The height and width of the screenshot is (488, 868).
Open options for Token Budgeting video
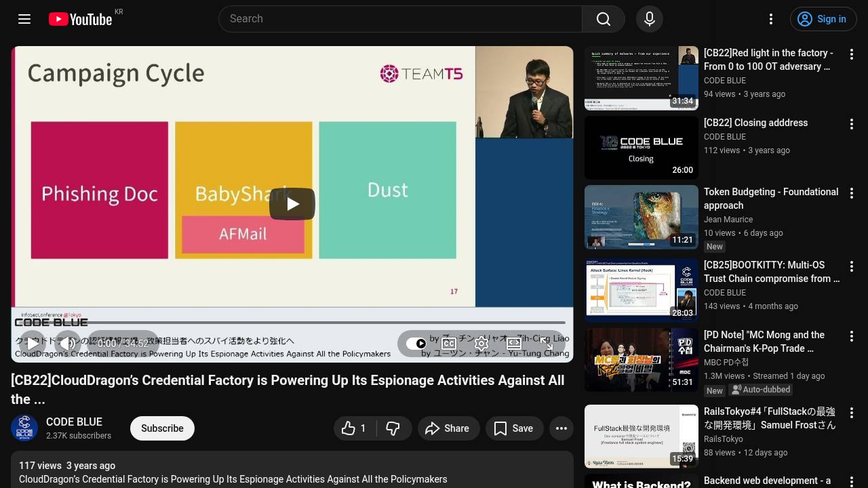click(x=852, y=193)
